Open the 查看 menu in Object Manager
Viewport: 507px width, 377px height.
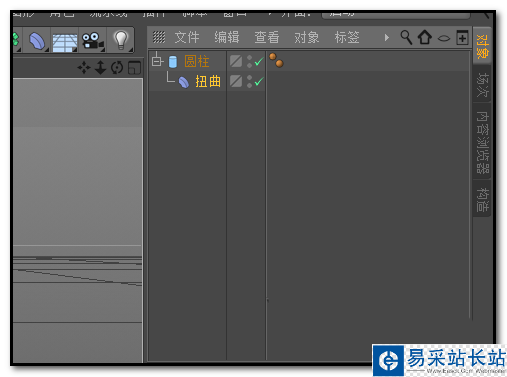pos(267,37)
